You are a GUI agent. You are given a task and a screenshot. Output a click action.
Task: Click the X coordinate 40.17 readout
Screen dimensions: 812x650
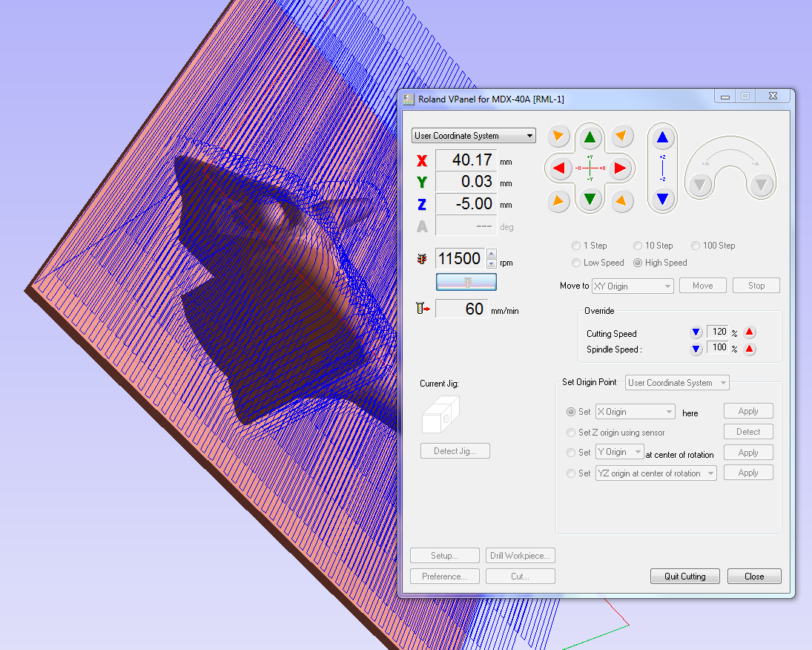[x=466, y=160]
